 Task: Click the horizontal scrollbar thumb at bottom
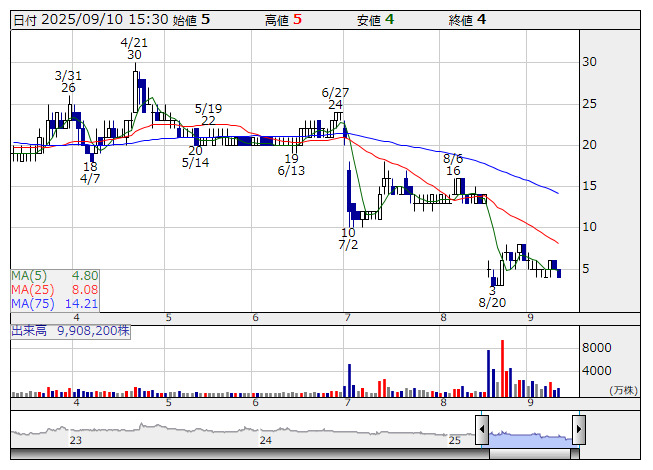532,456
